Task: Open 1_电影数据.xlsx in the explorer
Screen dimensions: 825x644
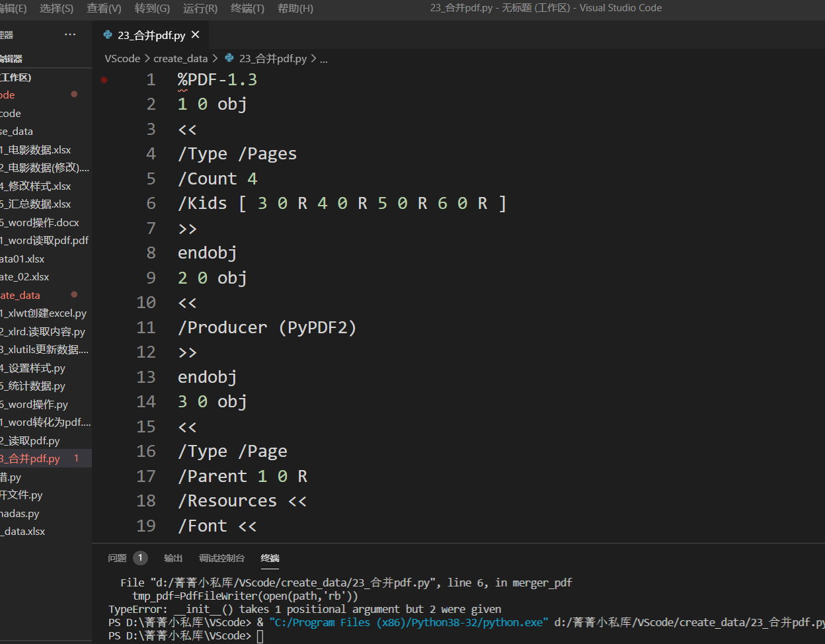Action: click(x=36, y=150)
